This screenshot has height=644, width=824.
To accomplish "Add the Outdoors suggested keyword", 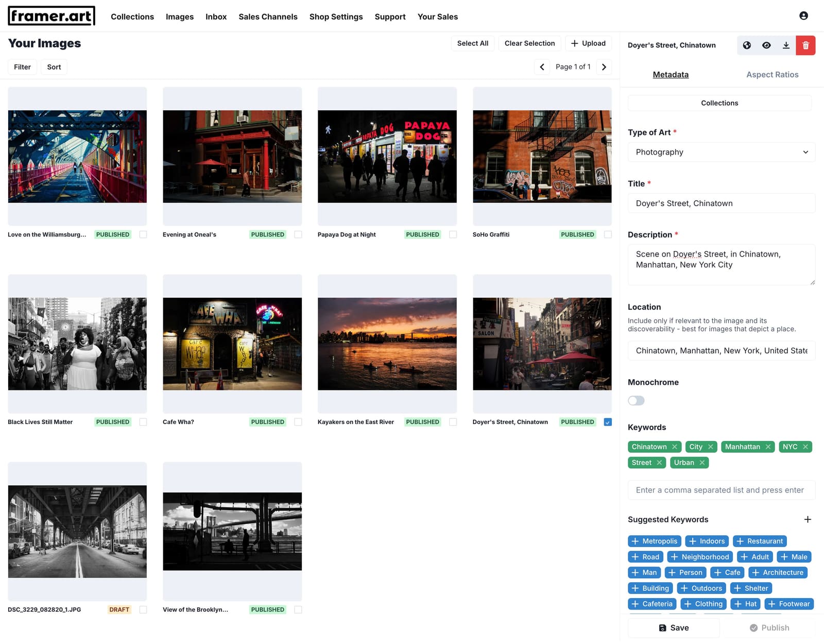I will click(701, 588).
